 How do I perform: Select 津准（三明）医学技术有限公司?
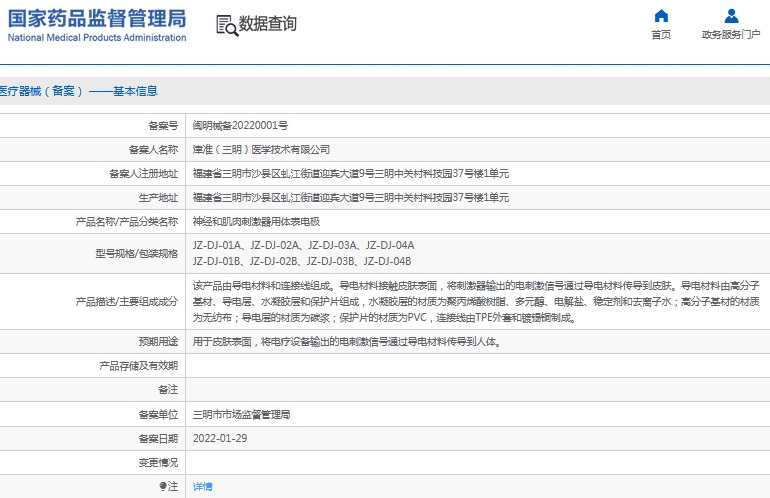coord(261,150)
